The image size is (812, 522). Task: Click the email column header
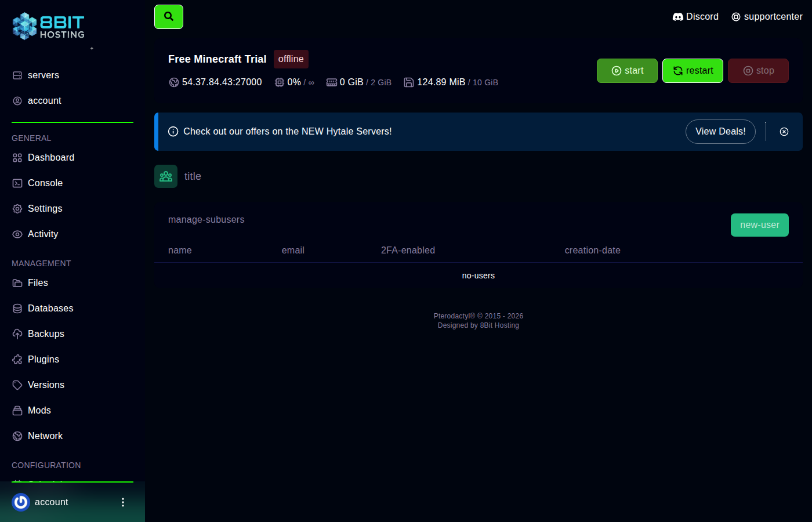point(293,251)
